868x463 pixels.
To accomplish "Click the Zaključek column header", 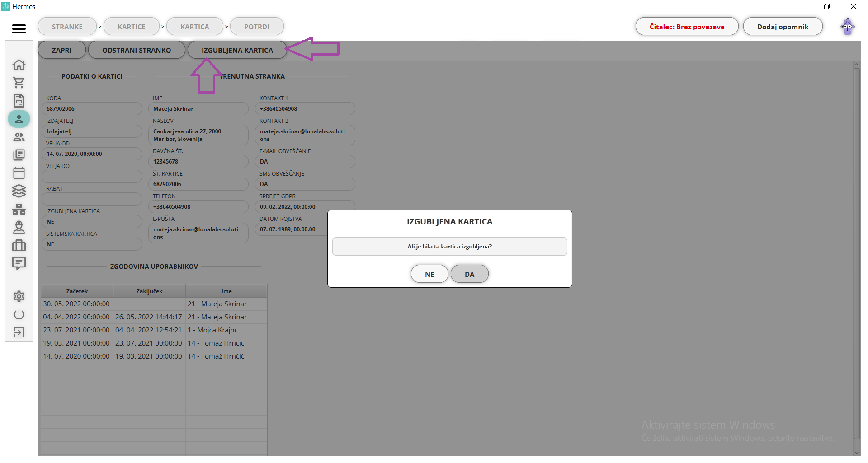I will (x=150, y=291).
